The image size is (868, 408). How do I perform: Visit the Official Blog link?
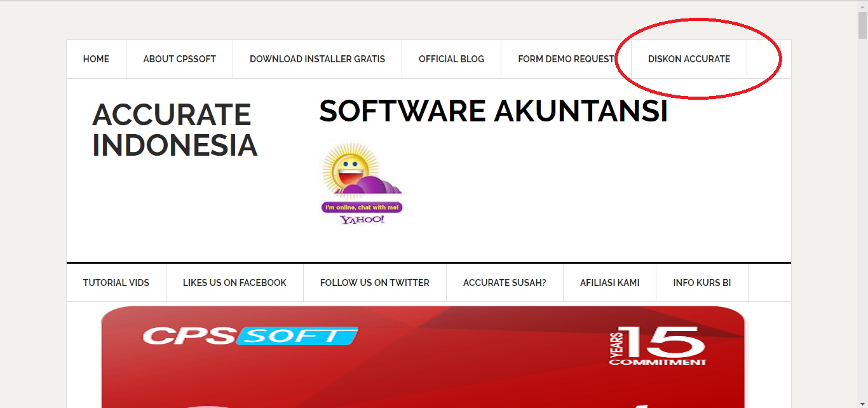coord(451,59)
